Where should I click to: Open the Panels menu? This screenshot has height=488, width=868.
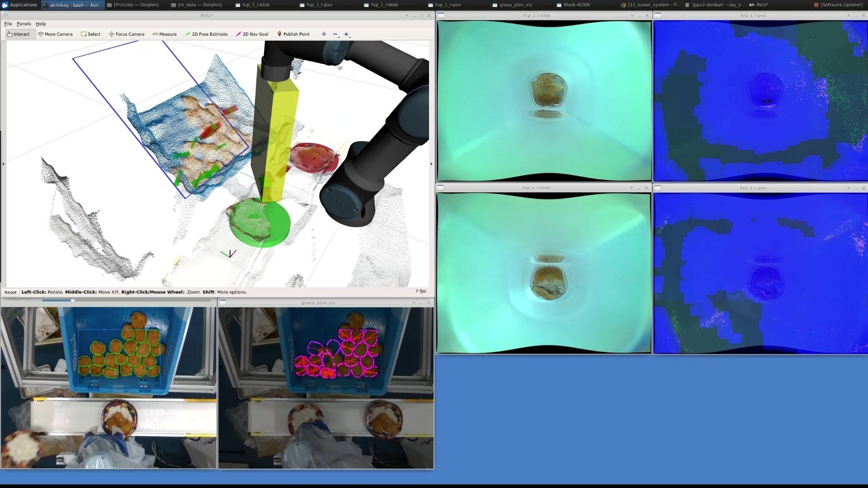[x=24, y=23]
